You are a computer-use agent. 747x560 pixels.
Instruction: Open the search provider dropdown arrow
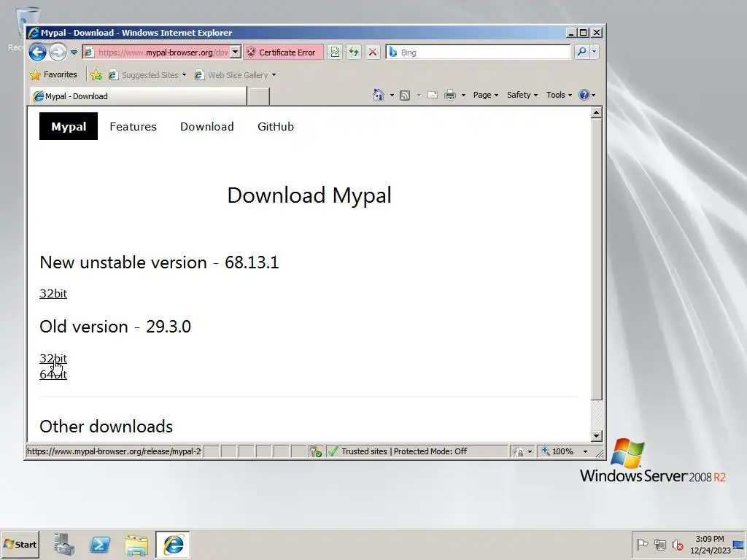click(x=594, y=52)
